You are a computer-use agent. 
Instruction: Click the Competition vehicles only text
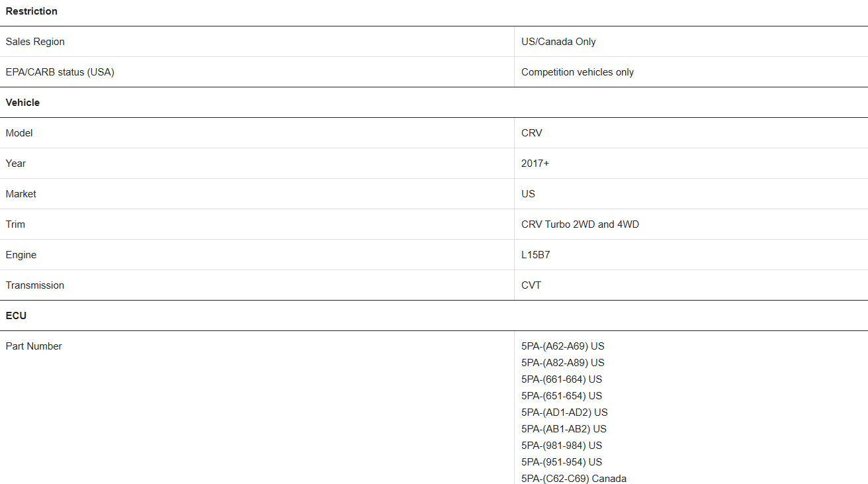click(578, 72)
